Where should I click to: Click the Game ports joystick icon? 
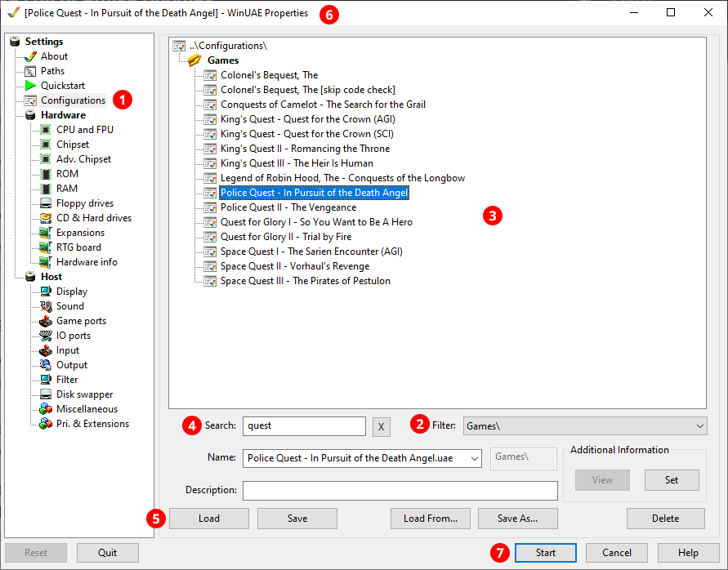pyautogui.click(x=46, y=321)
